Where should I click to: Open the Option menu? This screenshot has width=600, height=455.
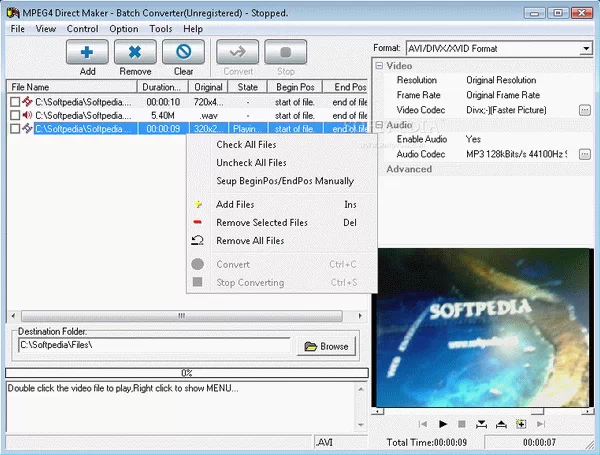[x=124, y=29]
